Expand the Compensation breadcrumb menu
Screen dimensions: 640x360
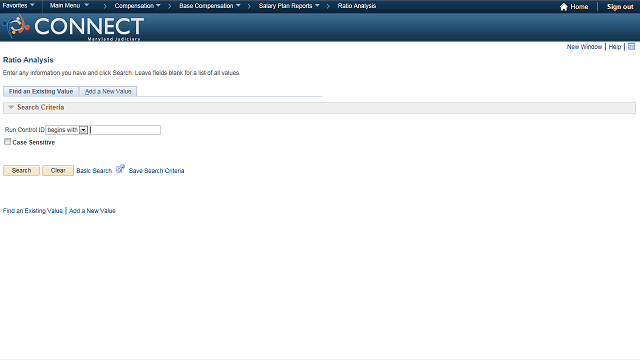[x=138, y=6]
